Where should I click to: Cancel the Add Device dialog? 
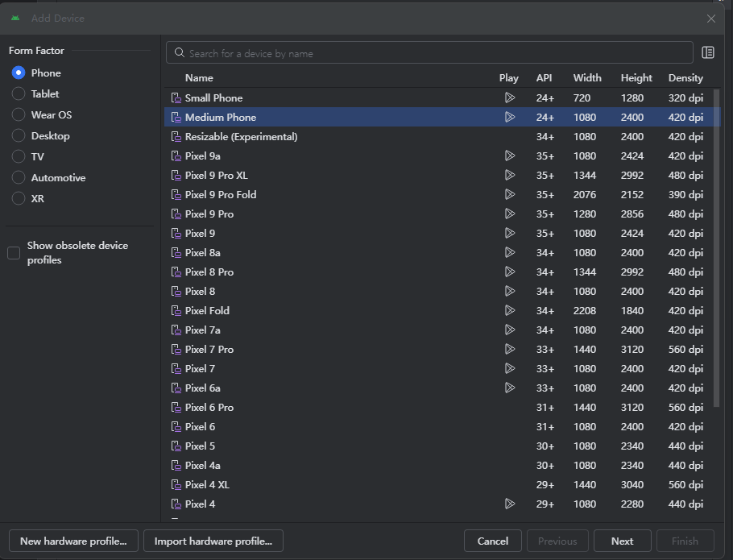click(493, 541)
